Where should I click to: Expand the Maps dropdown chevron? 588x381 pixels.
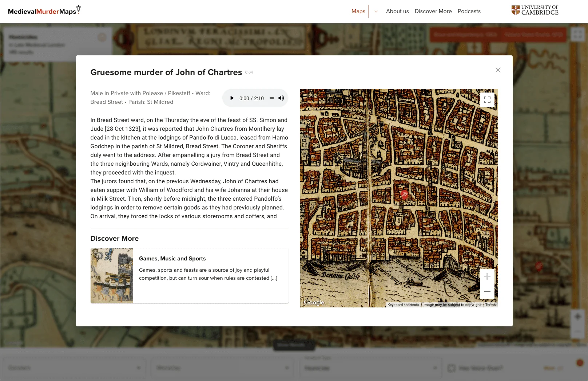tap(376, 11)
